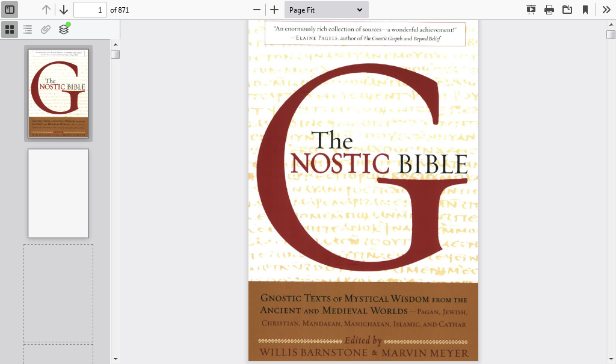Switch to presentation mode
Screen dimensions: 616x364
[531, 10]
